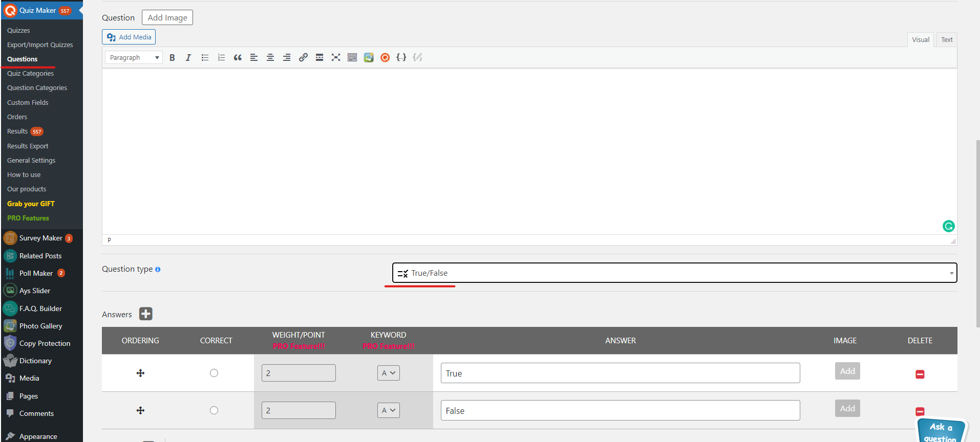
Task: Open How to use menu item
Action: click(24, 174)
